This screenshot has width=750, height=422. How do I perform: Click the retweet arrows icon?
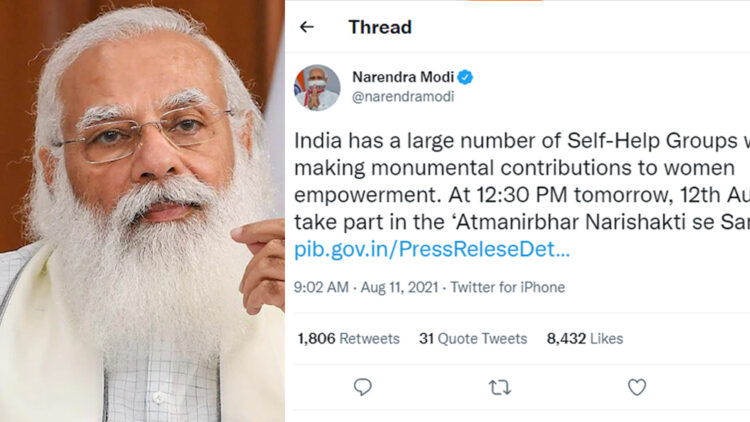point(498,386)
